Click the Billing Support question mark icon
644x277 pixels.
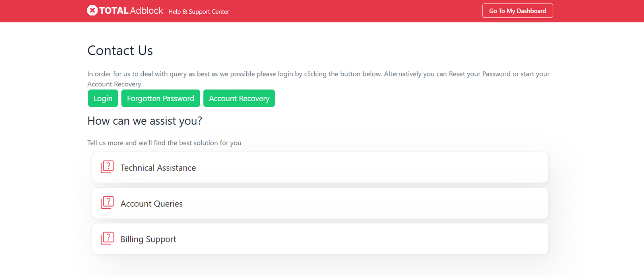tap(107, 238)
